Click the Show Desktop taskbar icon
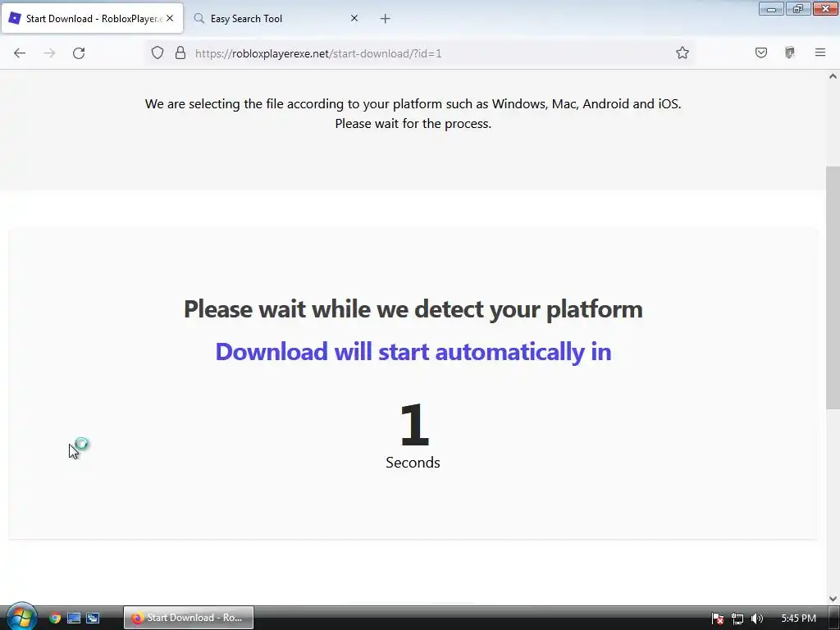The width and height of the screenshot is (840, 630). (73, 618)
